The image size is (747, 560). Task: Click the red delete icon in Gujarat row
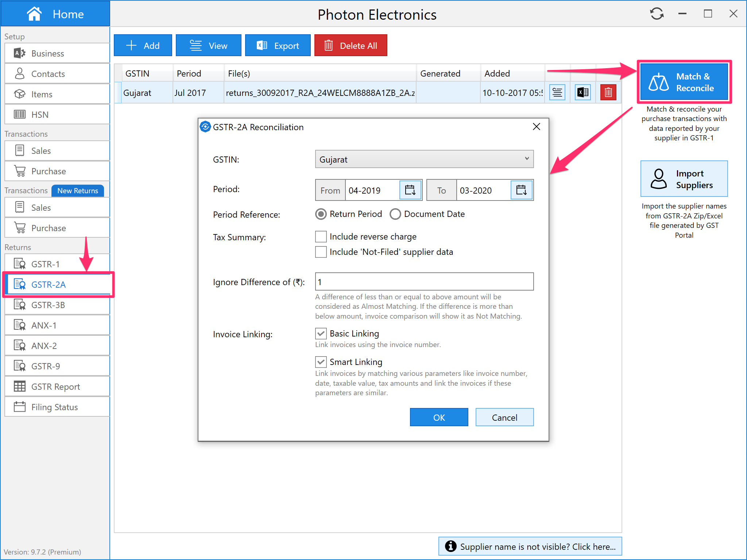pos(608,93)
